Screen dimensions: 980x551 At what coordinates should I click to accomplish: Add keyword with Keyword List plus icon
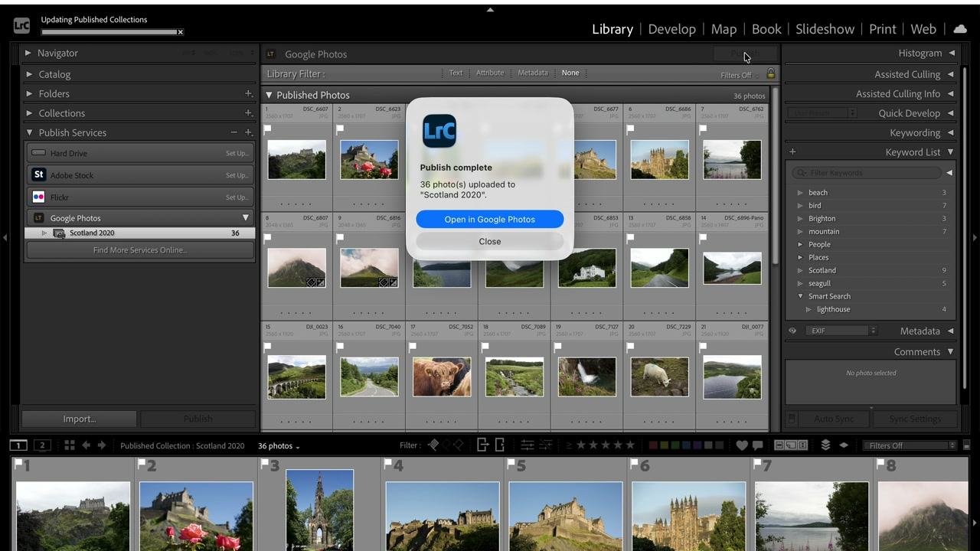tap(792, 152)
